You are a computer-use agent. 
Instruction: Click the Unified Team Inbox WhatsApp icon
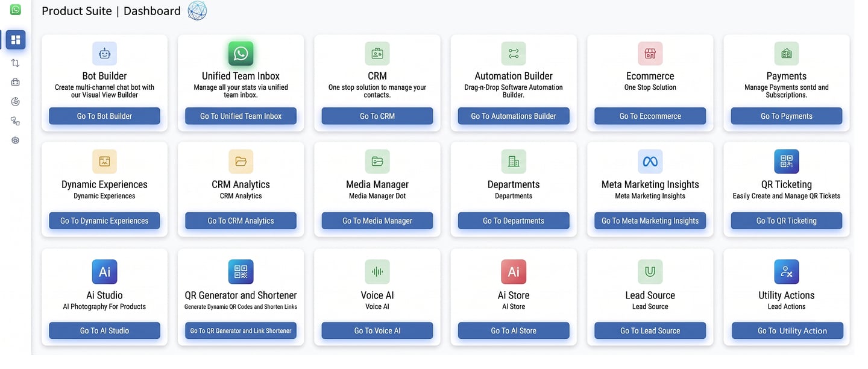(x=241, y=54)
